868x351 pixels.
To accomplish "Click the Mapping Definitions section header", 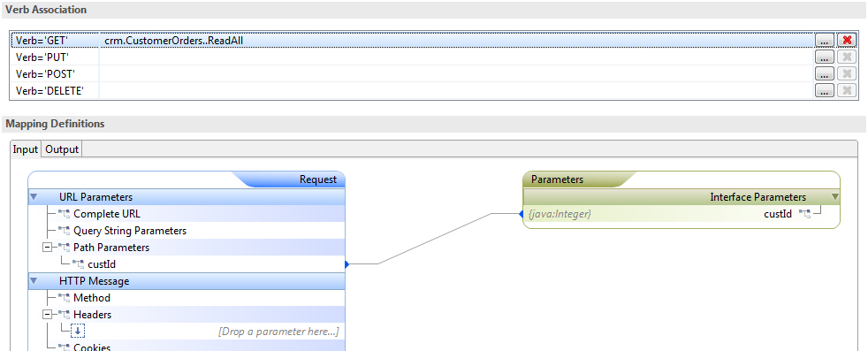I will tap(433, 124).
